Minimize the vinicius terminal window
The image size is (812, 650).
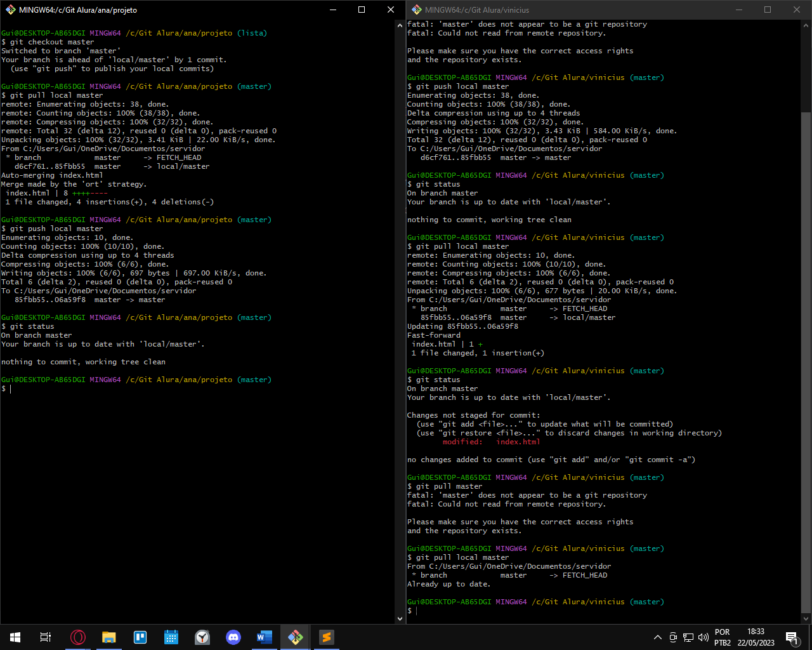tap(739, 10)
